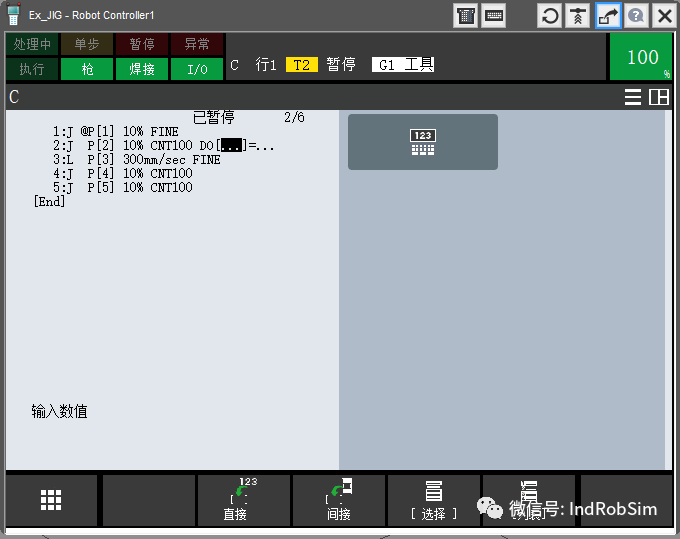Click the 暂停 status indicator block
Viewport: 680px width, 539px height.
[142, 44]
